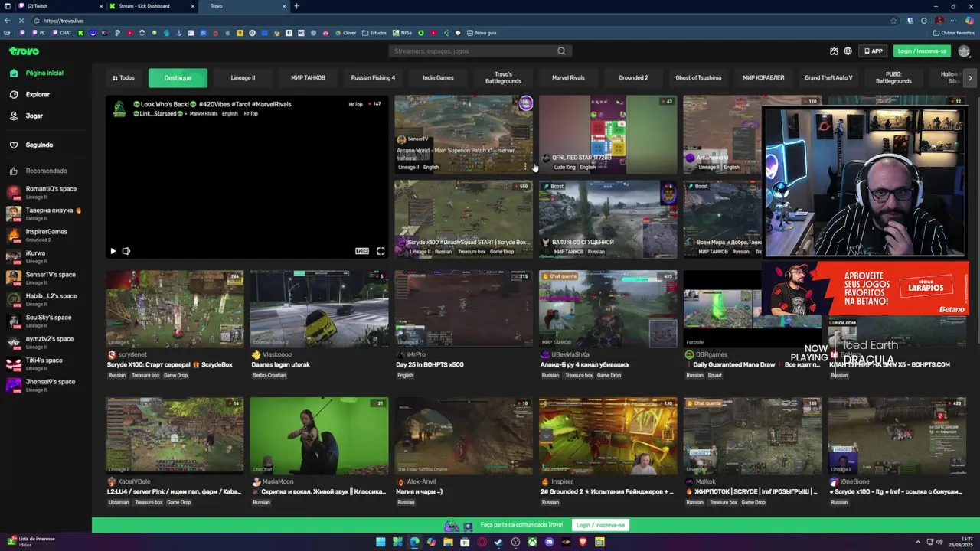Open TiKi4's space in the sidebar
The image size is (980, 551).
44,364
